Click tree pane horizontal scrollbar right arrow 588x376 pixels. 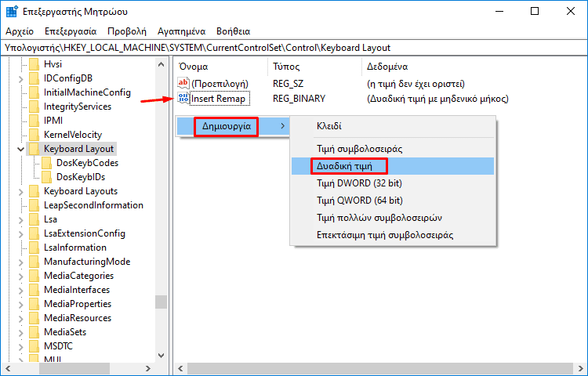click(x=148, y=368)
